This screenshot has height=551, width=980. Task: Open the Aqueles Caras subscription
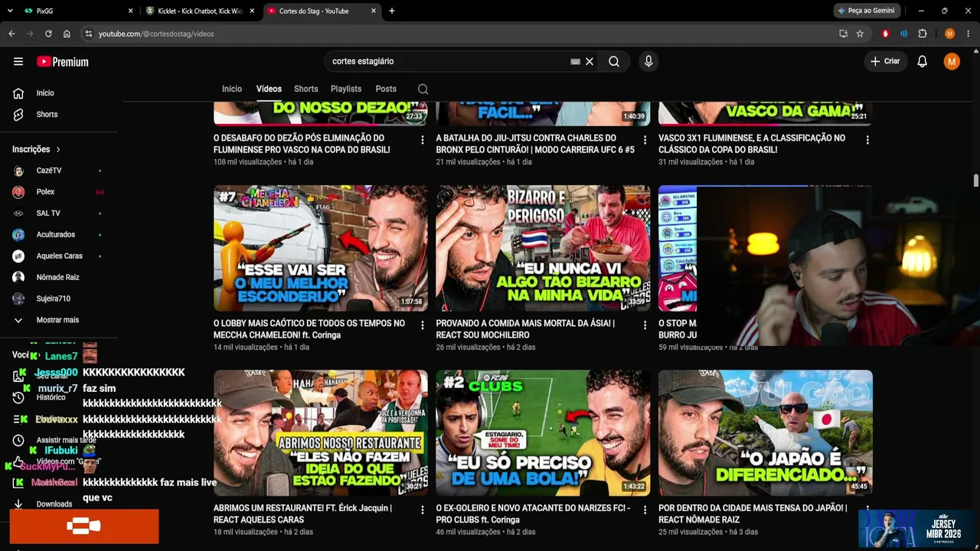click(59, 256)
